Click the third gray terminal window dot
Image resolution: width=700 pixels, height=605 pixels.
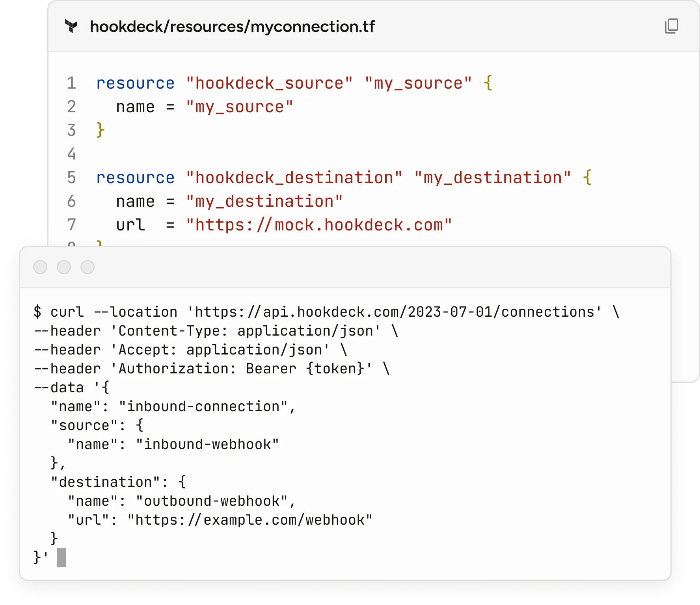[87, 267]
